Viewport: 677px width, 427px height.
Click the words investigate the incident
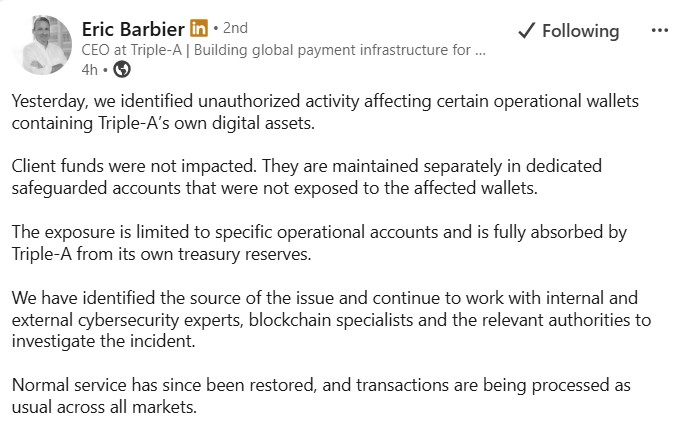point(104,342)
